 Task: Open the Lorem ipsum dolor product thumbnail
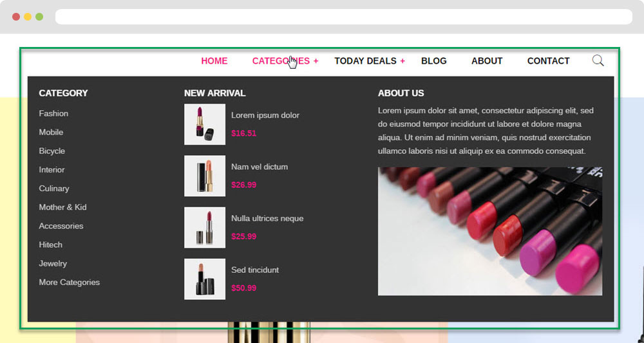[205, 124]
